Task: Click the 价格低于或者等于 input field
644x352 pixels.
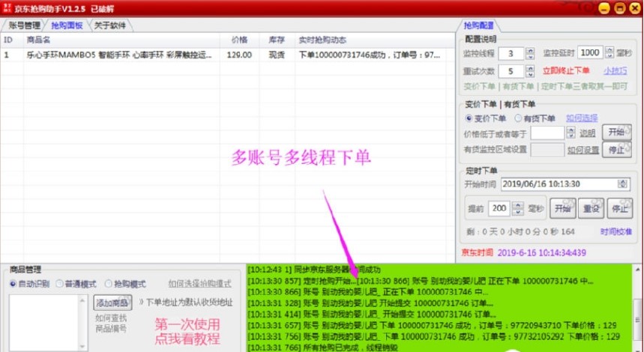Action: point(547,133)
